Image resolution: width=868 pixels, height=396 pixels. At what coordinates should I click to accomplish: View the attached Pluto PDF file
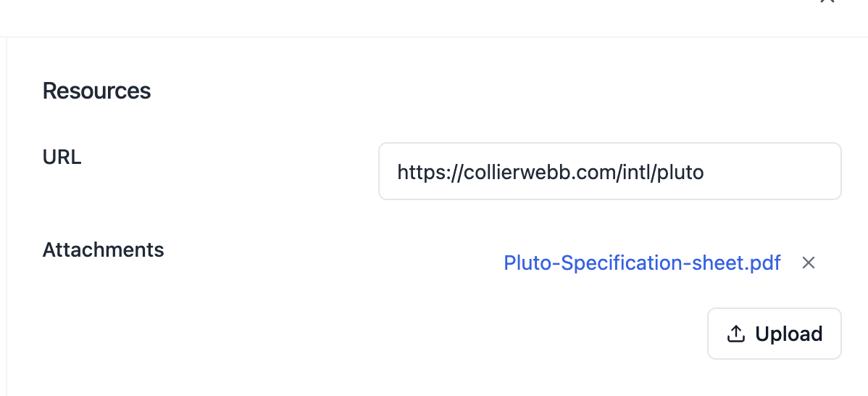[642, 263]
